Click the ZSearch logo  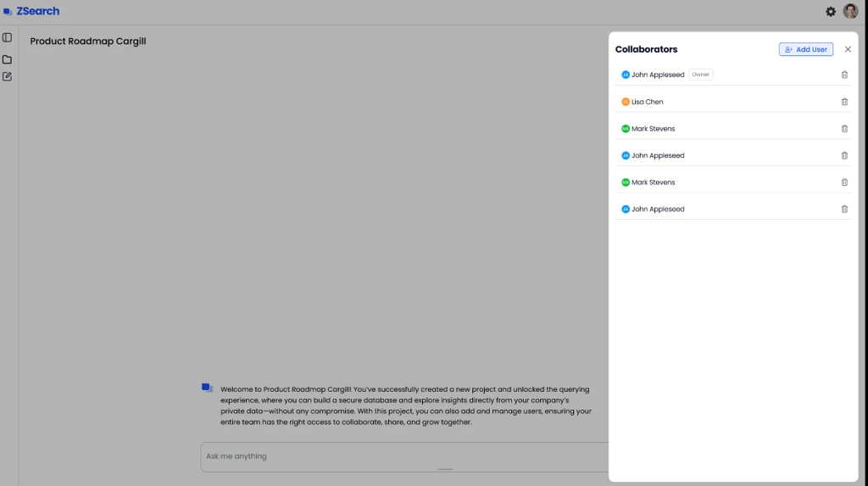click(31, 12)
